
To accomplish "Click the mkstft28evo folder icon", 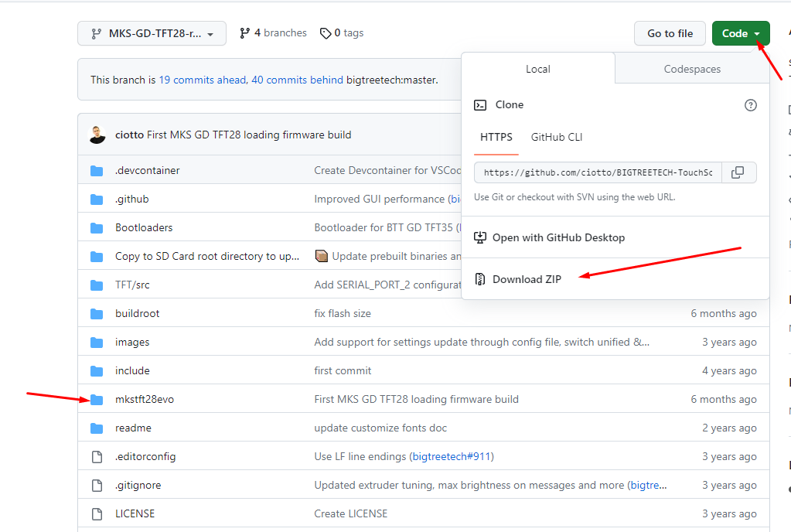I will point(97,399).
